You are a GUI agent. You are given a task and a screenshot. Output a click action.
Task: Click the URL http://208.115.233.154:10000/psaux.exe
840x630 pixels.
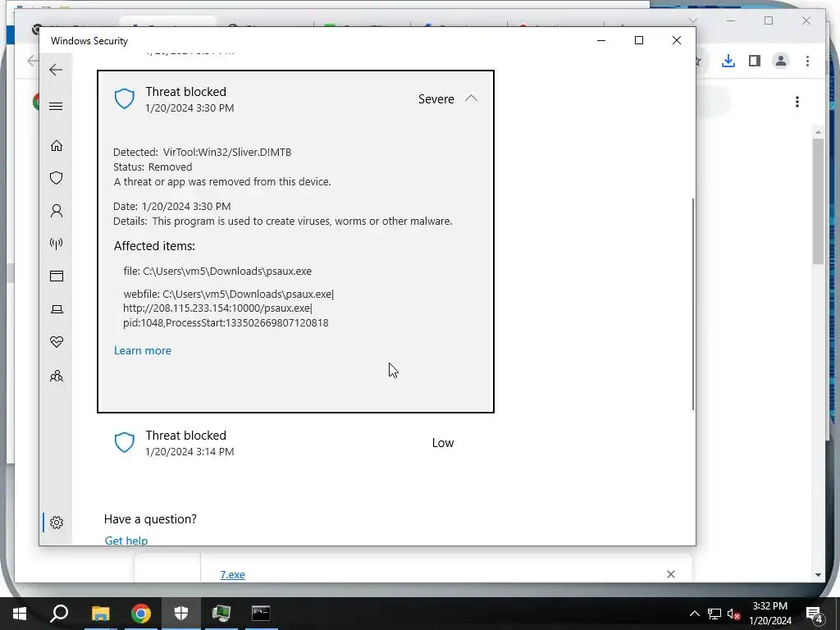tap(217, 308)
